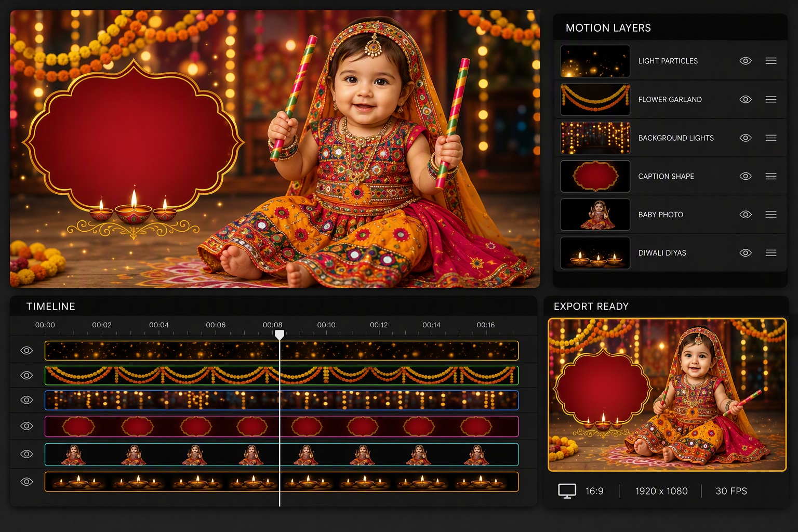Select the Light Particles layer thumbnail
Viewport: 798px width, 532px height.
[x=595, y=61]
